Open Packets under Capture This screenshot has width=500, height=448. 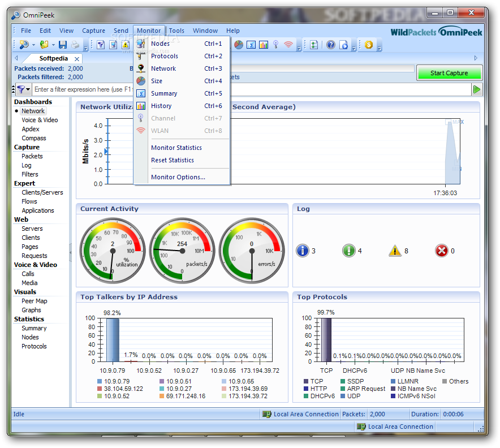click(32, 156)
